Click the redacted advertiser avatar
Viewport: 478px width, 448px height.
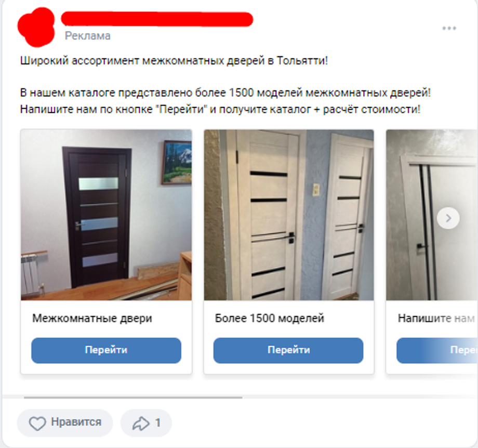pos(36,27)
